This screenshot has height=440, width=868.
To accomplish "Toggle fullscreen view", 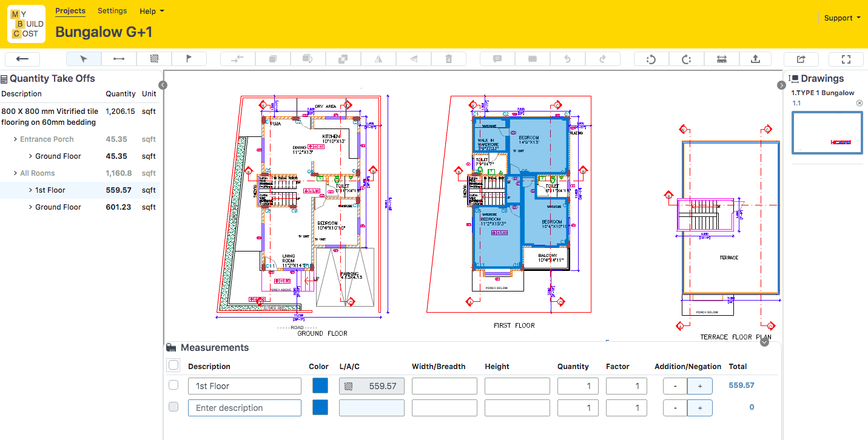I will coord(847,59).
